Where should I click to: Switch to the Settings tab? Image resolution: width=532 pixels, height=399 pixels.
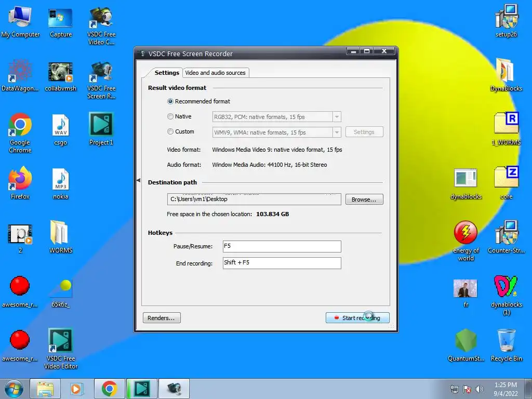pyautogui.click(x=167, y=73)
